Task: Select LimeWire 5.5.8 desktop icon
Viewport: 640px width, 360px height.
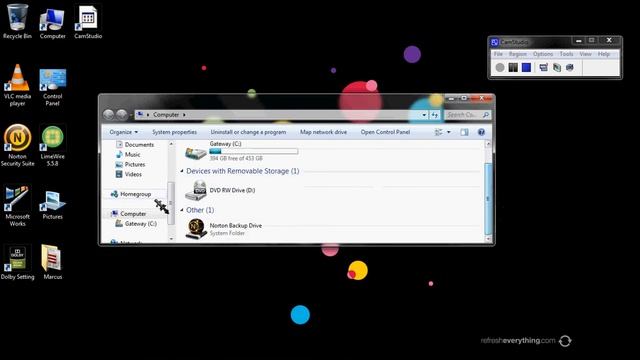Action: click(x=52, y=146)
